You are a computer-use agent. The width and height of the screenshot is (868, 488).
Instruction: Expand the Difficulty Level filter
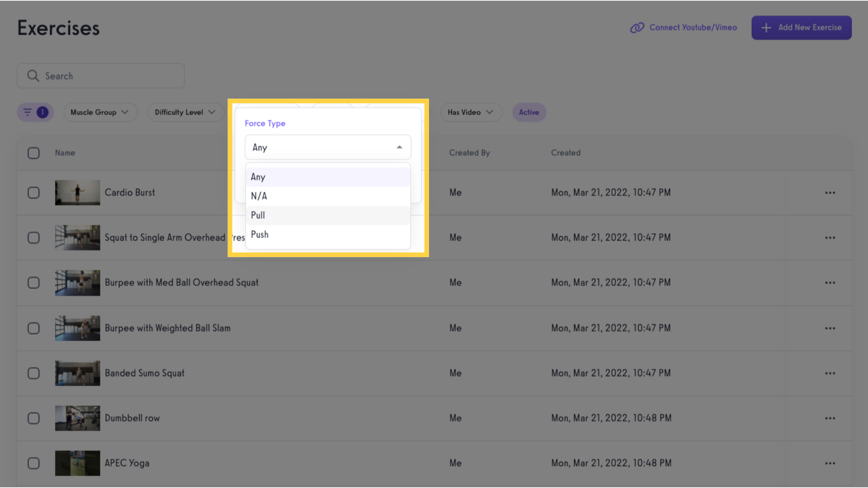pos(185,112)
